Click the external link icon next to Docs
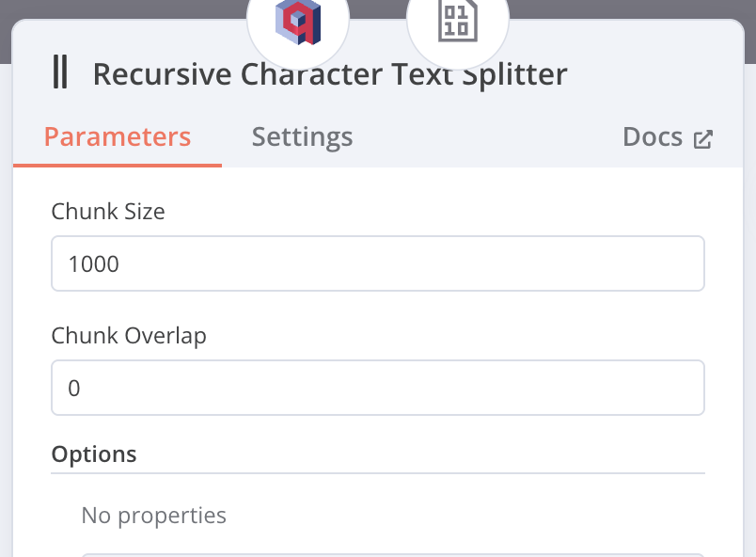 pyautogui.click(x=703, y=139)
